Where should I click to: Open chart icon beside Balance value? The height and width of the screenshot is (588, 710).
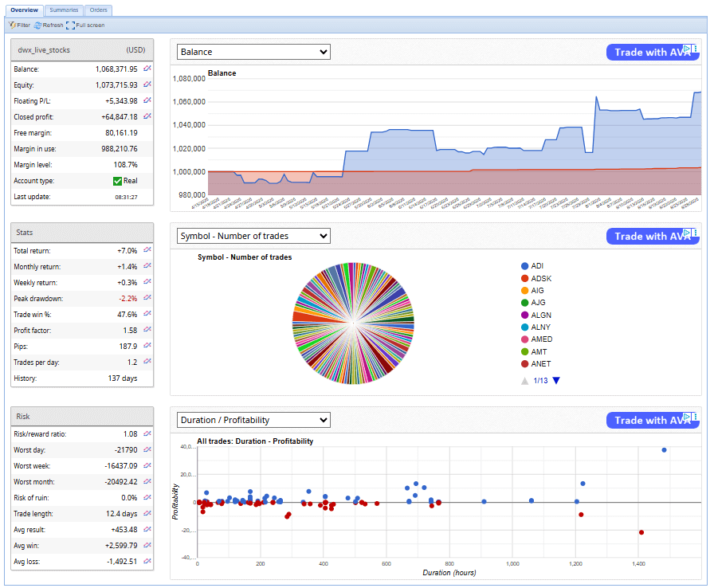147,69
